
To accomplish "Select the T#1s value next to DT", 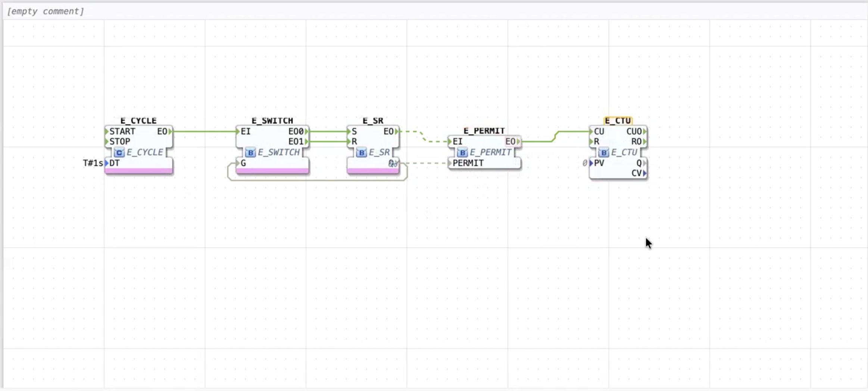I will [93, 163].
